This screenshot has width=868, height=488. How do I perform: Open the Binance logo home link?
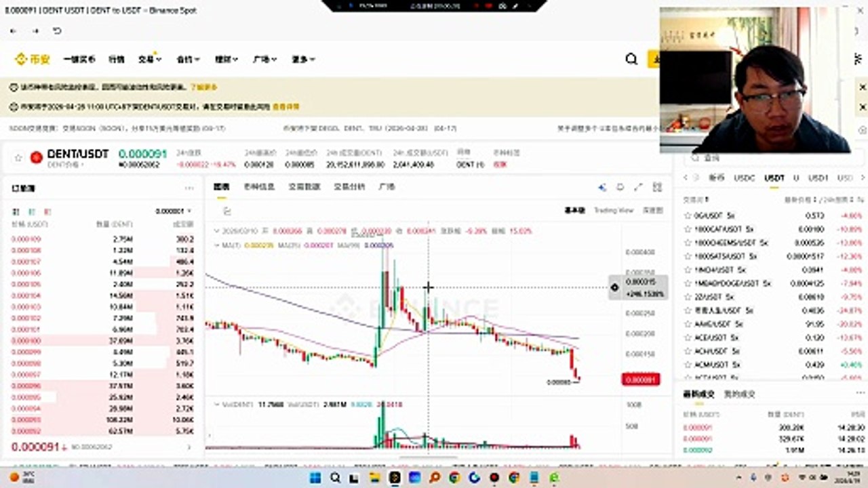click(x=31, y=60)
